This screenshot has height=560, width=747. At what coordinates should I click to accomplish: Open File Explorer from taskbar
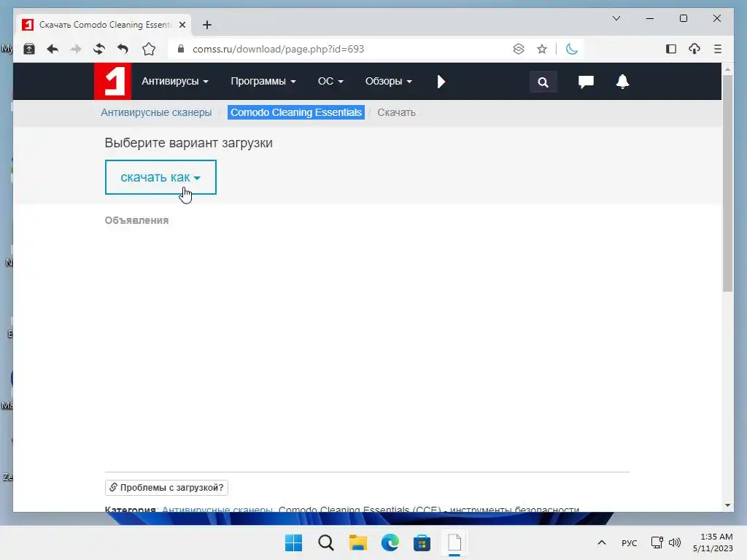coord(357,542)
